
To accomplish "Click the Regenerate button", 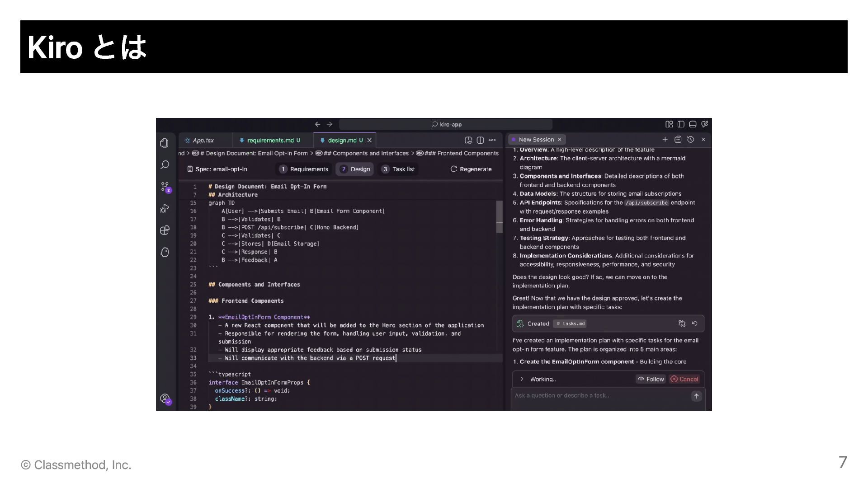I will pos(471,169).
